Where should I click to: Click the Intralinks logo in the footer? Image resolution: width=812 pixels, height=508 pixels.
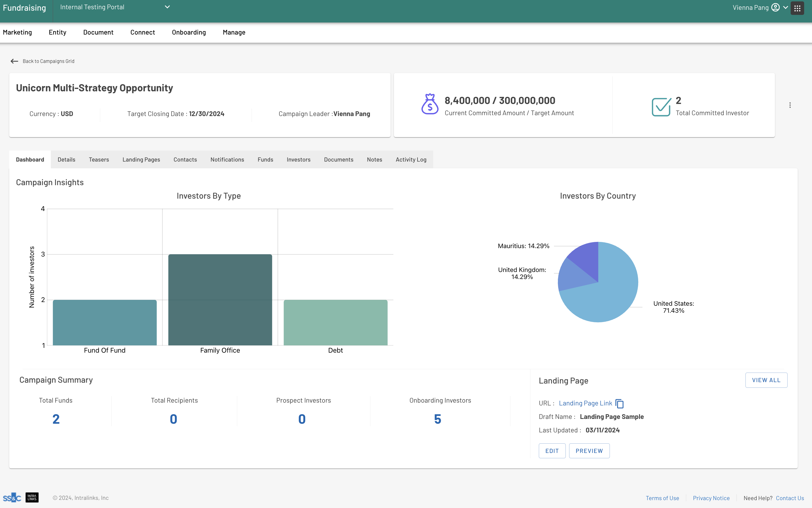[x=31, y=497]
